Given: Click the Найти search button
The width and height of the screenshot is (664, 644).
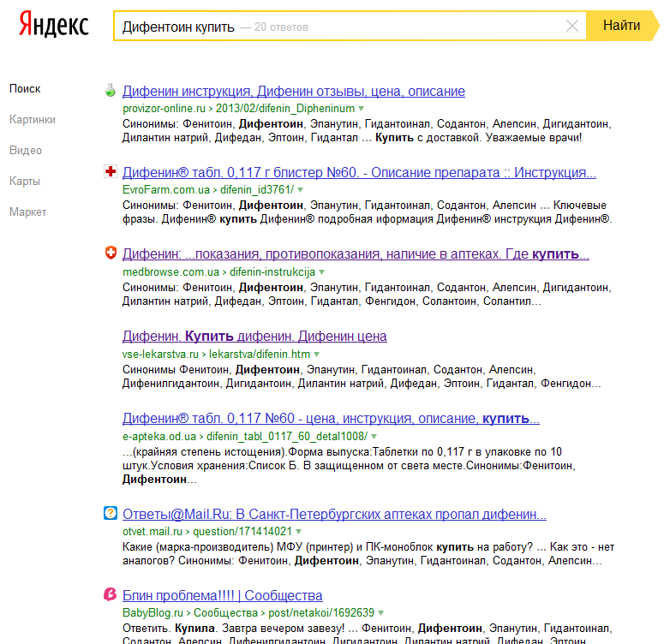Looking at the screenshot, I should pos(622,26).
